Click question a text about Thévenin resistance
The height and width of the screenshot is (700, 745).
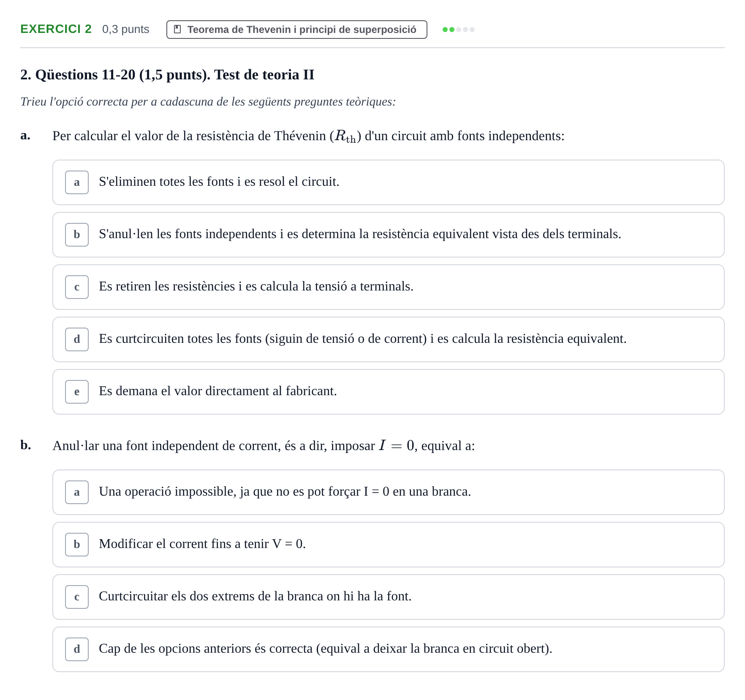(308, 136)
